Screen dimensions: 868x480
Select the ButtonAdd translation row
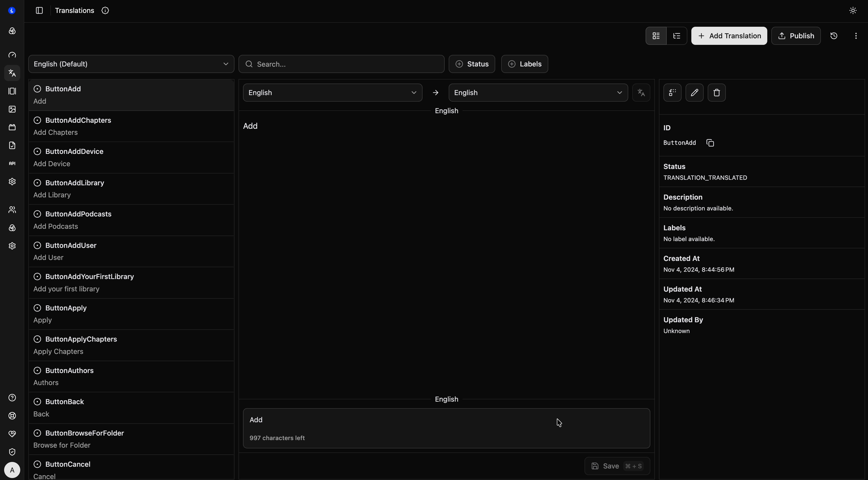131,95
